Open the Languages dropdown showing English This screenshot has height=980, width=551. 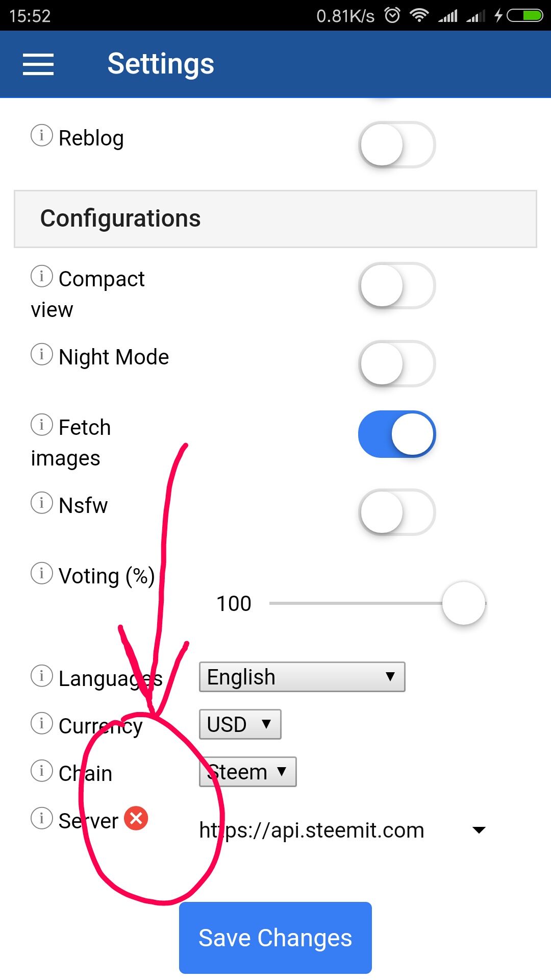coord(302,677)
